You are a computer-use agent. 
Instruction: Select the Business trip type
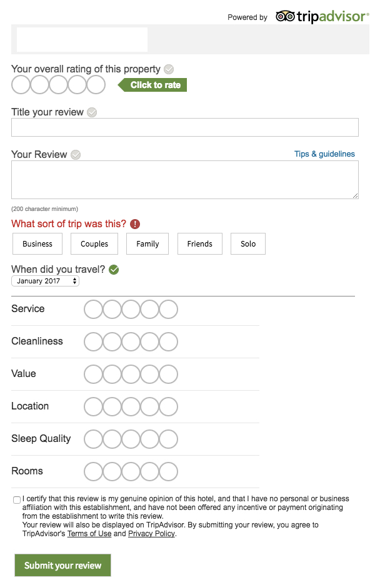[x=37, y=243]
